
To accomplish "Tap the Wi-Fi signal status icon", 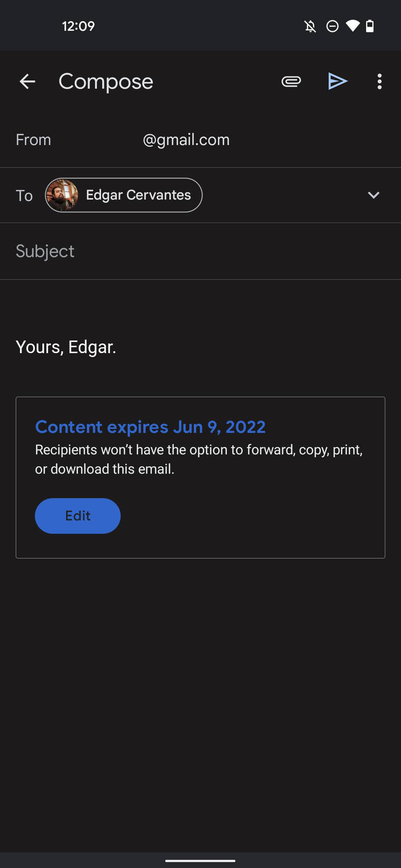I will [353, 26].
